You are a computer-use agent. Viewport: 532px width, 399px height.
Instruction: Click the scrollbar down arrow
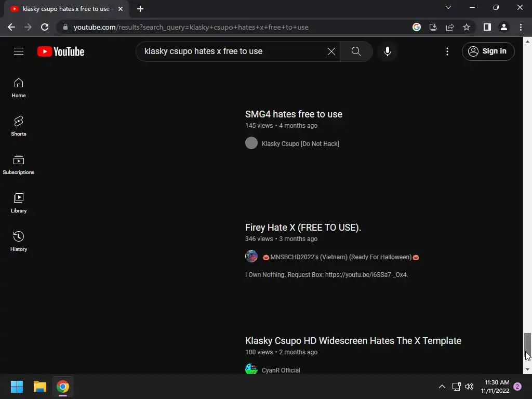(527, 369)
